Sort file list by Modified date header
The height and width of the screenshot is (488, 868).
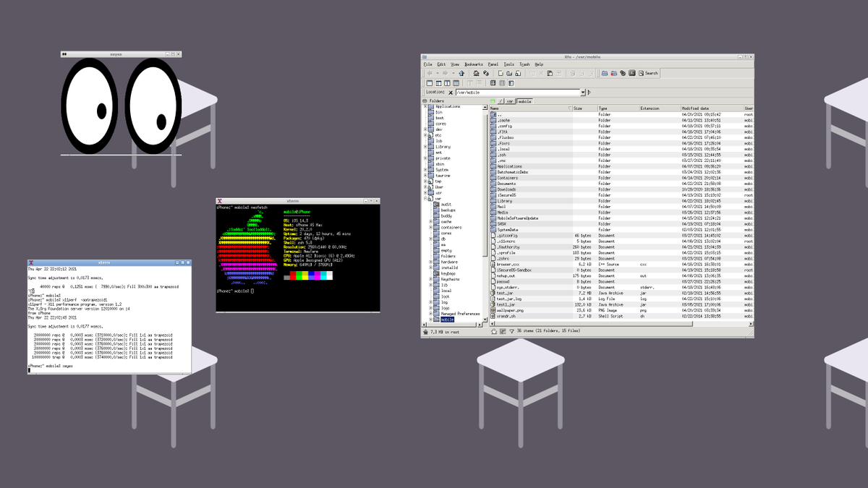pyautogui.click(x=712, y=108)
